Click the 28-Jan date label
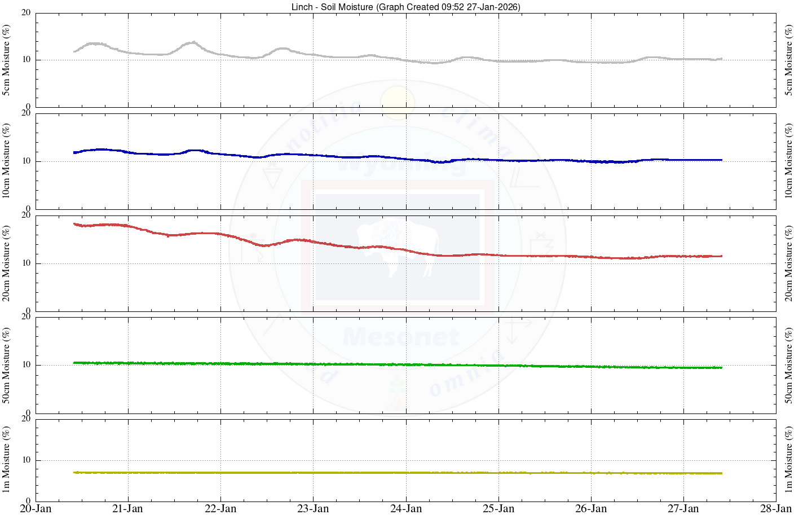The image size is (812, 519). [x=776, y=509]
